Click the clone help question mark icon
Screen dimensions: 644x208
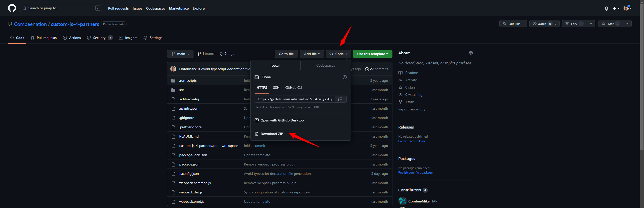344,77
